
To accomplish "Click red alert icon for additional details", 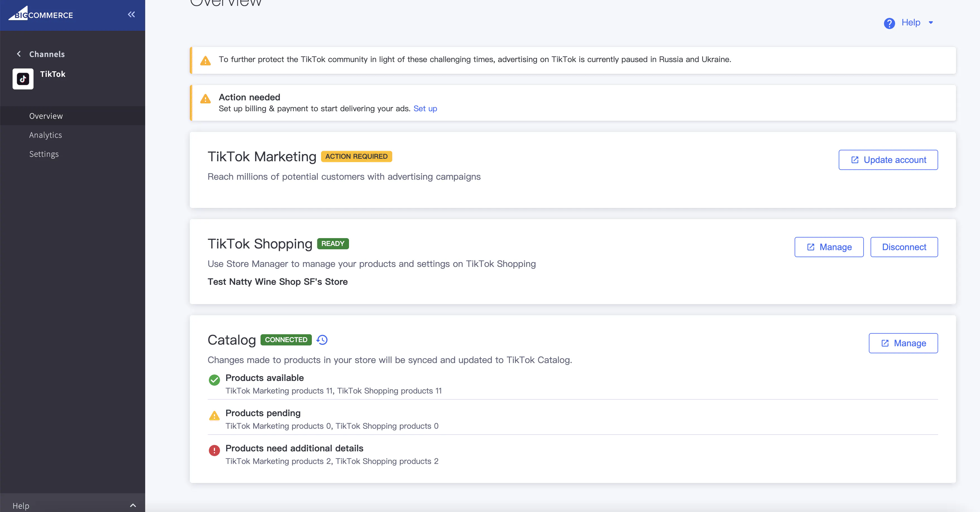I will click(x=214, y=450).
